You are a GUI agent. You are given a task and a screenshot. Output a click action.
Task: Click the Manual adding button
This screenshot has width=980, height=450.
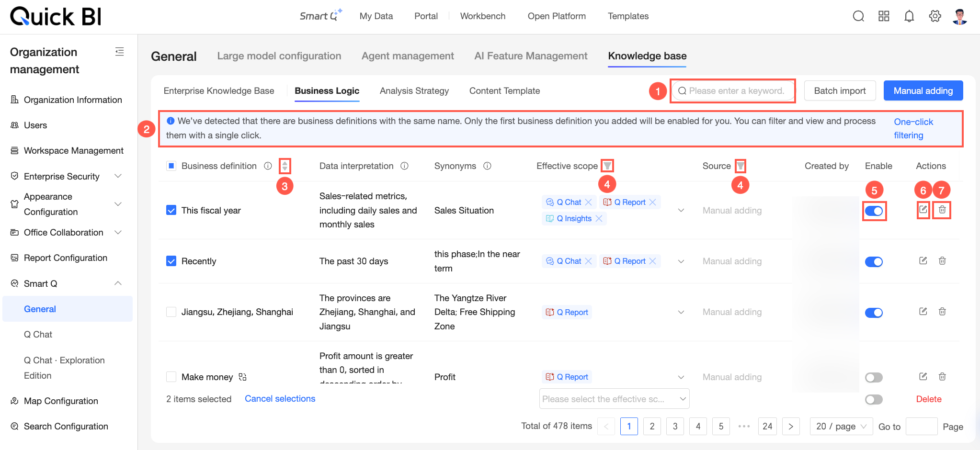click(923, 90)
